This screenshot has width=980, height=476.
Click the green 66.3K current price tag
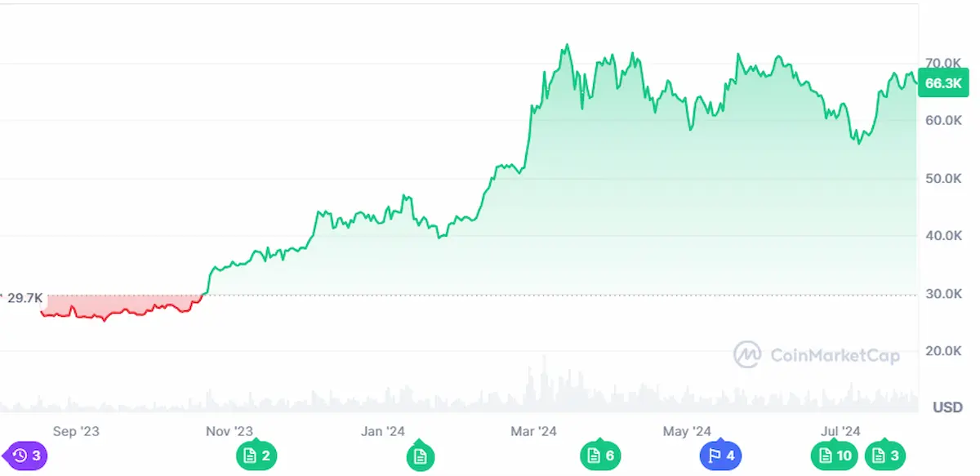pos(942,82)
